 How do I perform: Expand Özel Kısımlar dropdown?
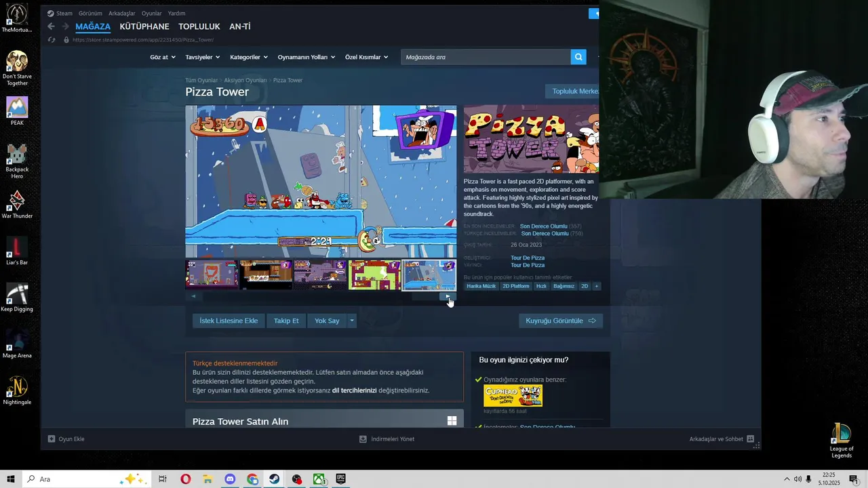coord(366,57)
